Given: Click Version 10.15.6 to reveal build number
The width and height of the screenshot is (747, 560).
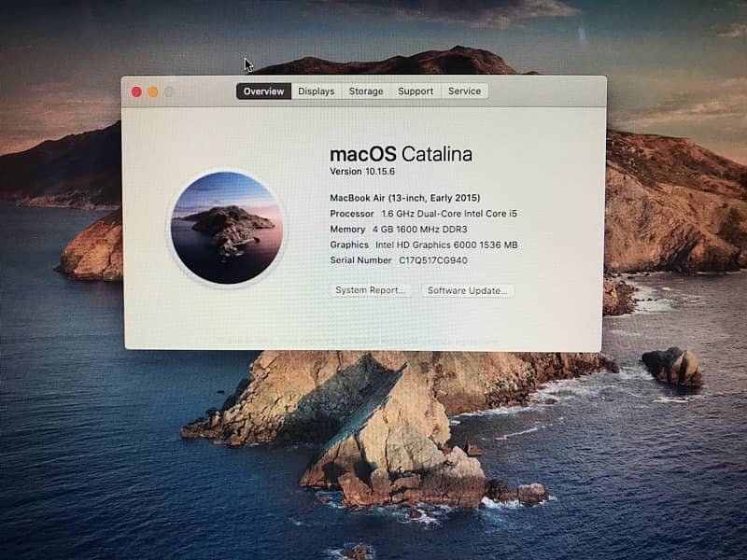Looking at the screenshot, I should (x=362, y=172).
